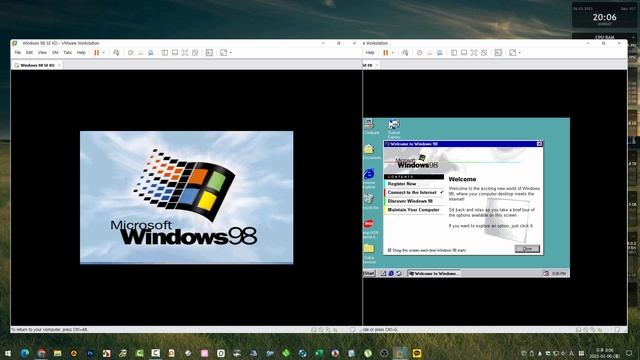Toggle show this screen at startup checkbox

(389, 250)
